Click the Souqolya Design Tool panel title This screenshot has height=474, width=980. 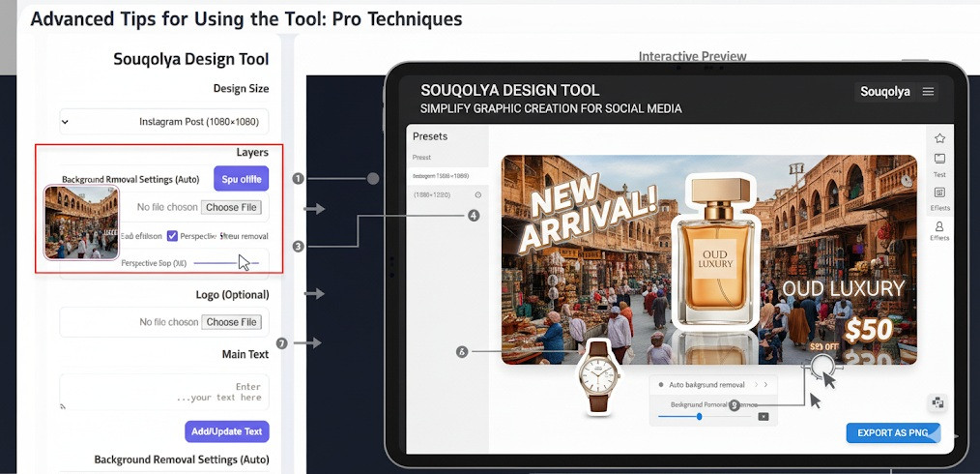[x=191, y=59]
